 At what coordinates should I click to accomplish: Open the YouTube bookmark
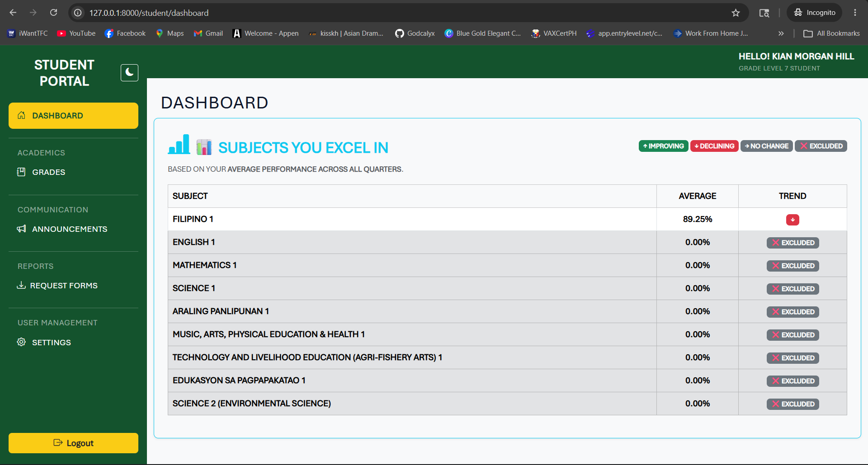click(76, 33)
